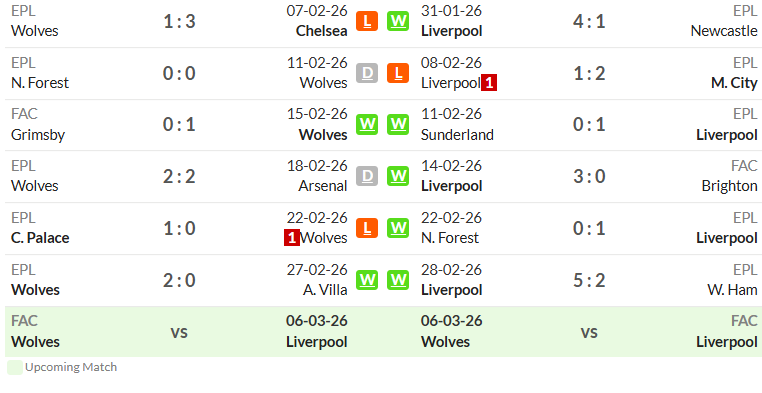Click the Upcoming Match legend color swatch
This screenshot has width=762, height=393.
15,367
